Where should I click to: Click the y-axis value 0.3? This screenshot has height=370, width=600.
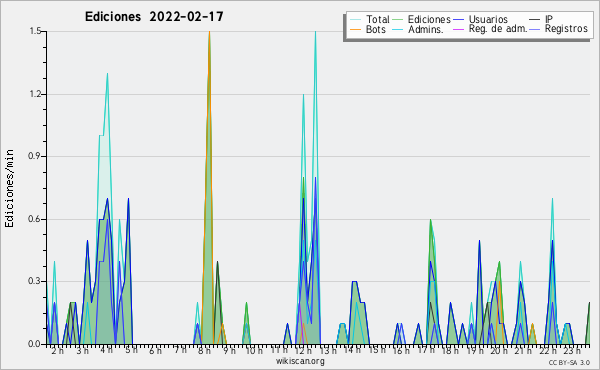pos(35,281)
